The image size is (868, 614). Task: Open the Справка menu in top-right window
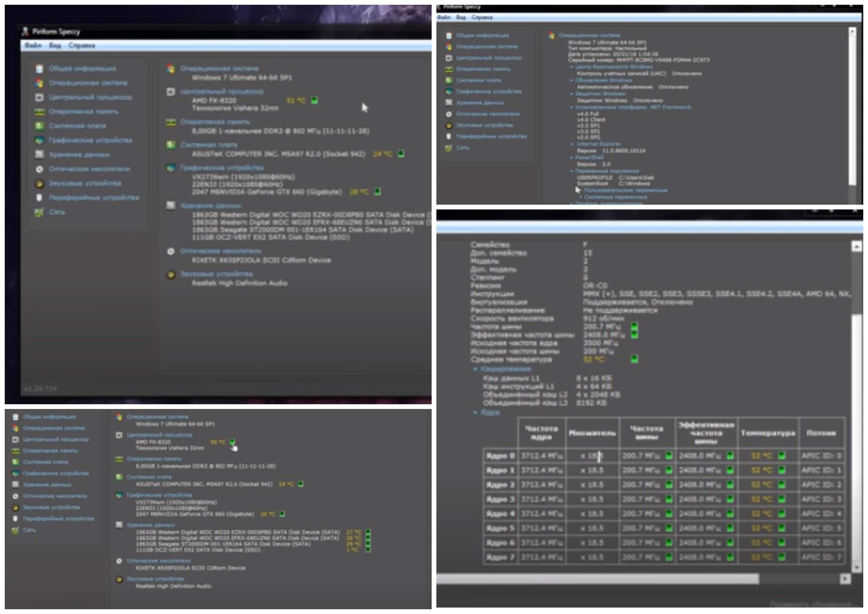[482, 17]
